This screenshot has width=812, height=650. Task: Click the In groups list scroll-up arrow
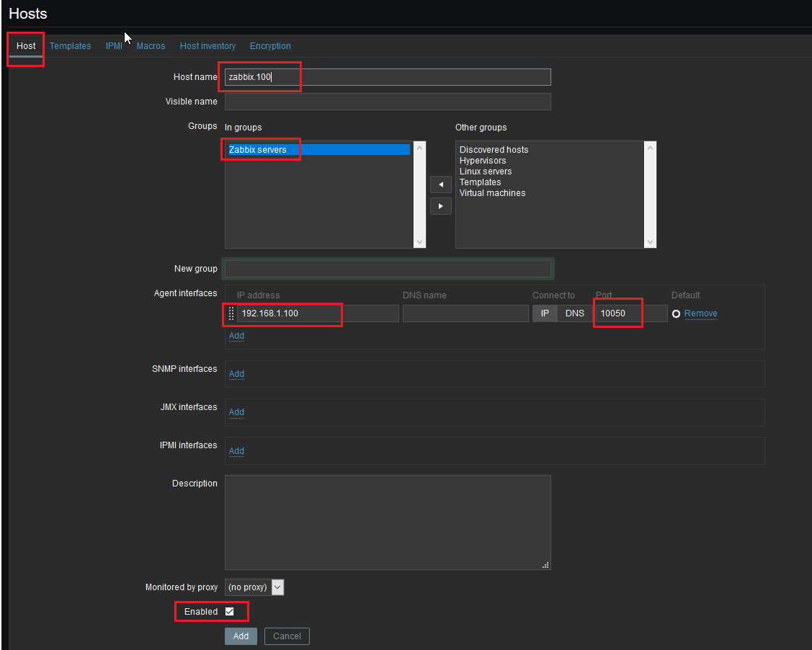[420, 148]
